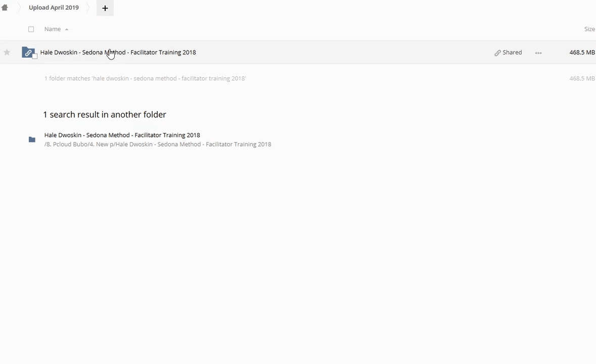Click the folder icon in other-folder result
This screenshot has width=596, height=364.
coord(32,140)
